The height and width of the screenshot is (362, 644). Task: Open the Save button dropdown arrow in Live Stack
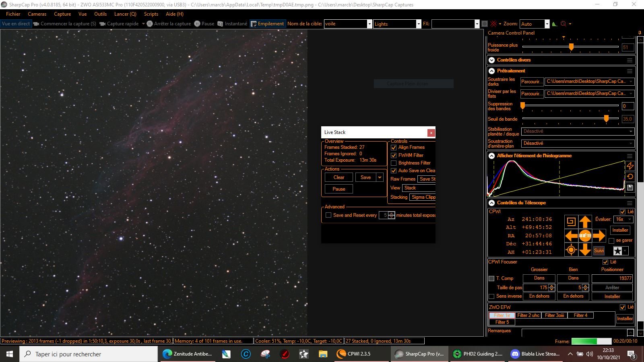380,177
